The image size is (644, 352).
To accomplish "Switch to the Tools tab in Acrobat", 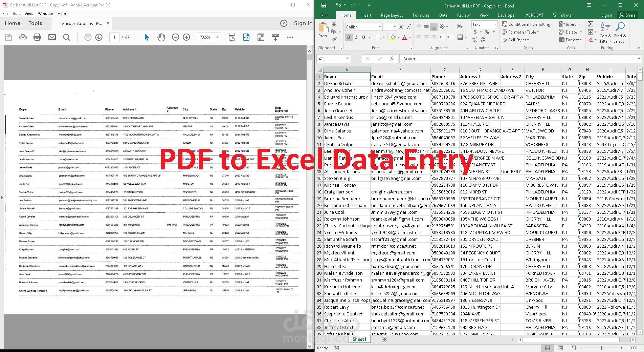I will (36, 23).
